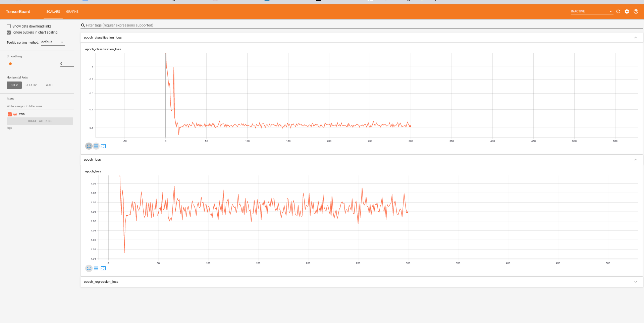Screen dimensions: 644x323
Task: Switch horizontal axis to WALL
Action: tap(49, 85)
